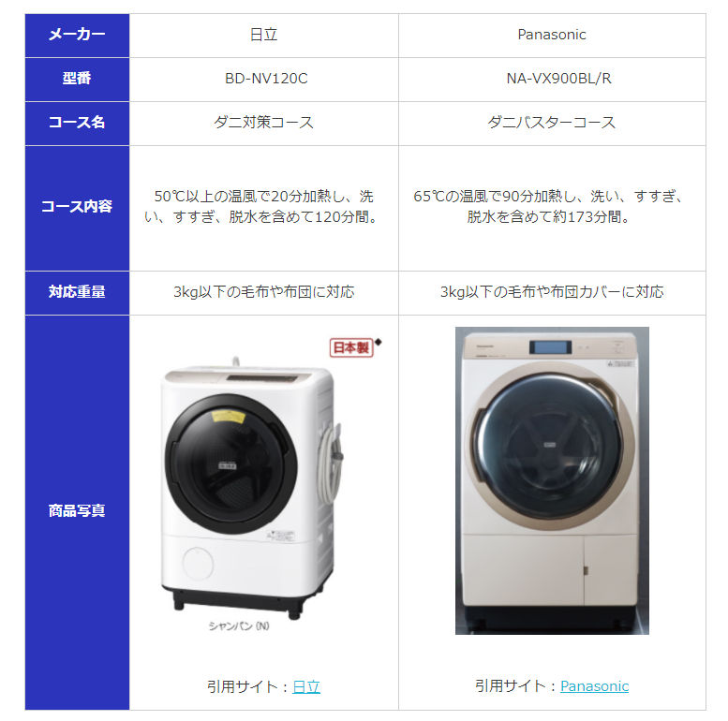Click the Panasonic maker name cell
The height and width of the screenshot is (721, 728).
tap(552, 36)
